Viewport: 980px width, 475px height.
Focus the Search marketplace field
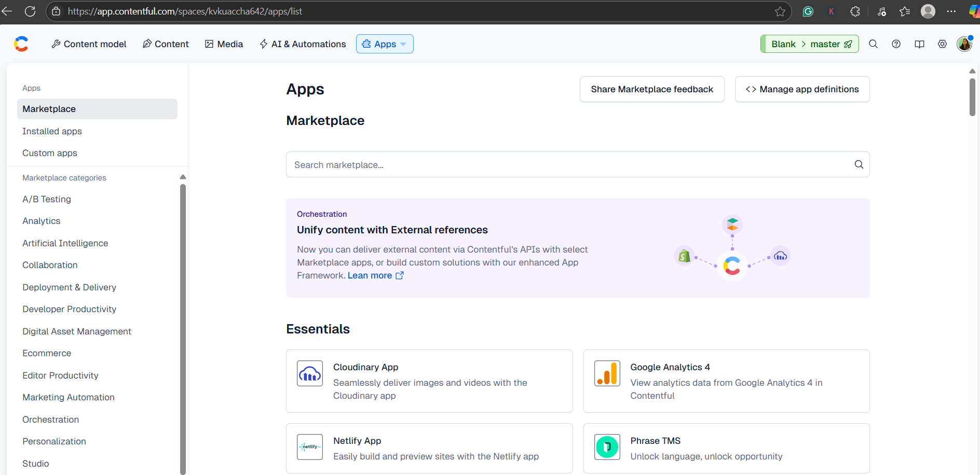(578, 164)
